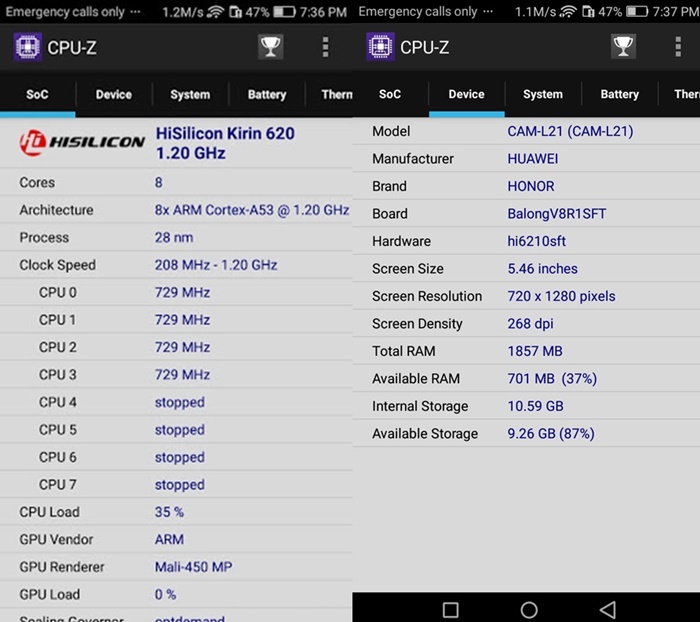Open the overflow menu in left CPU-Z screen
The height and width of the screenshot is (622, 700).
pyautogui.click(x=325, y=47)
